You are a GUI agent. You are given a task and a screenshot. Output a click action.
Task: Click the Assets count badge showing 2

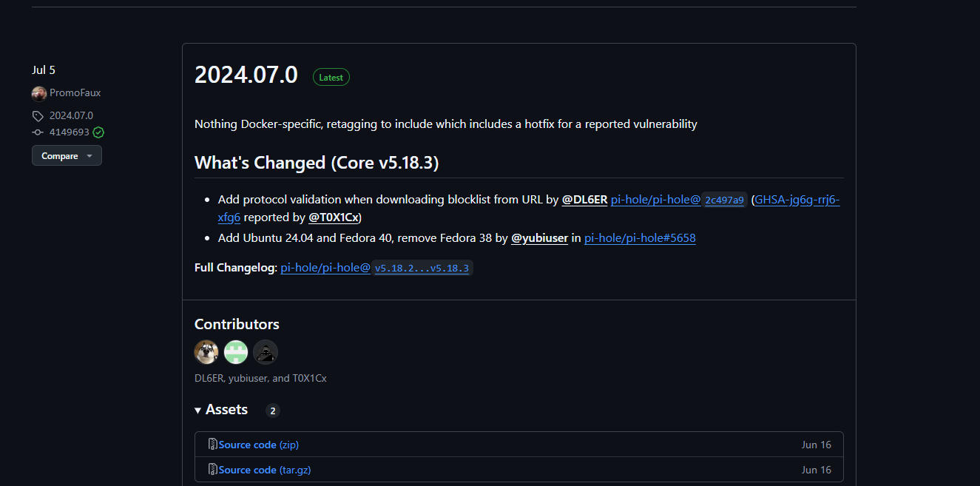click(272, 410)
